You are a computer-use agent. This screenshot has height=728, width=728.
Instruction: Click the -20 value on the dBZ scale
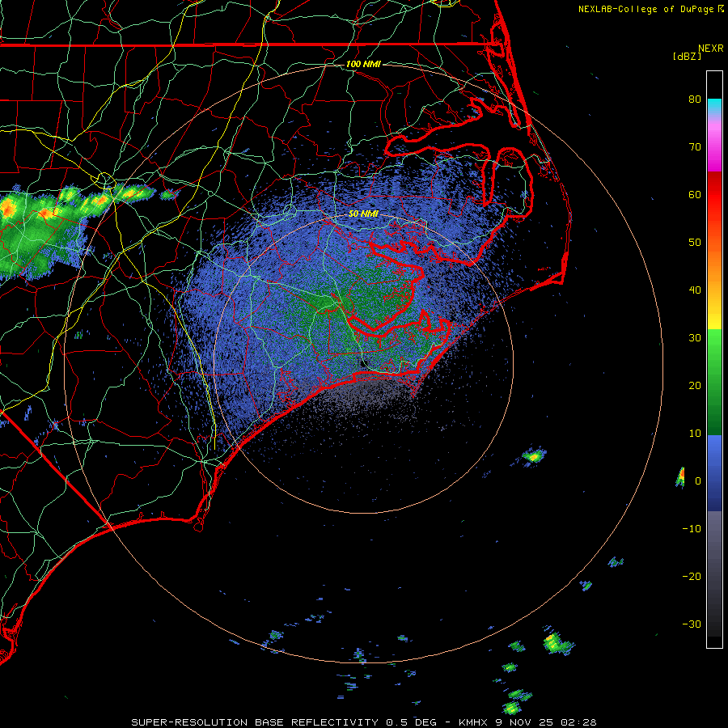pyautogui.click(x=692, y=577)
